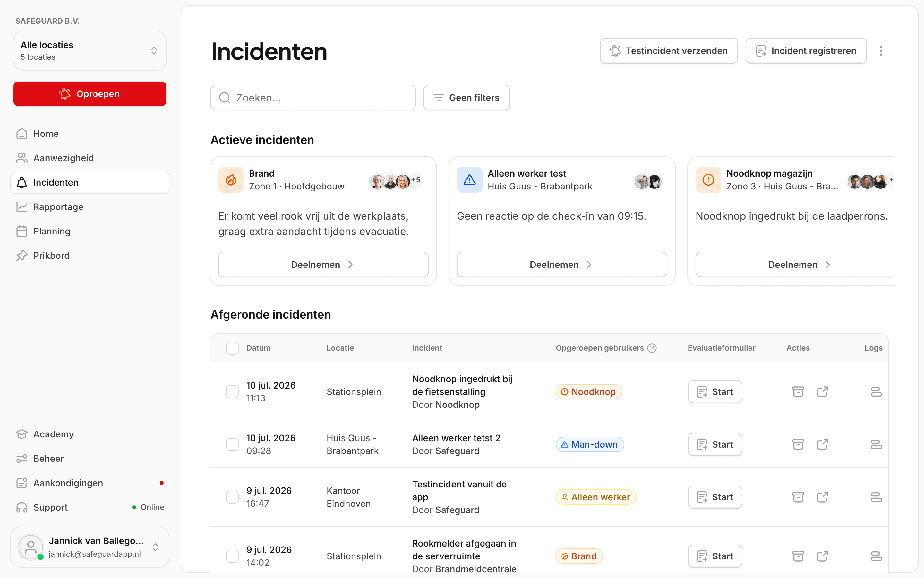Click the Noodknop tag in first row
This screenshot has width=924, height=578.
tap(588, 391)
